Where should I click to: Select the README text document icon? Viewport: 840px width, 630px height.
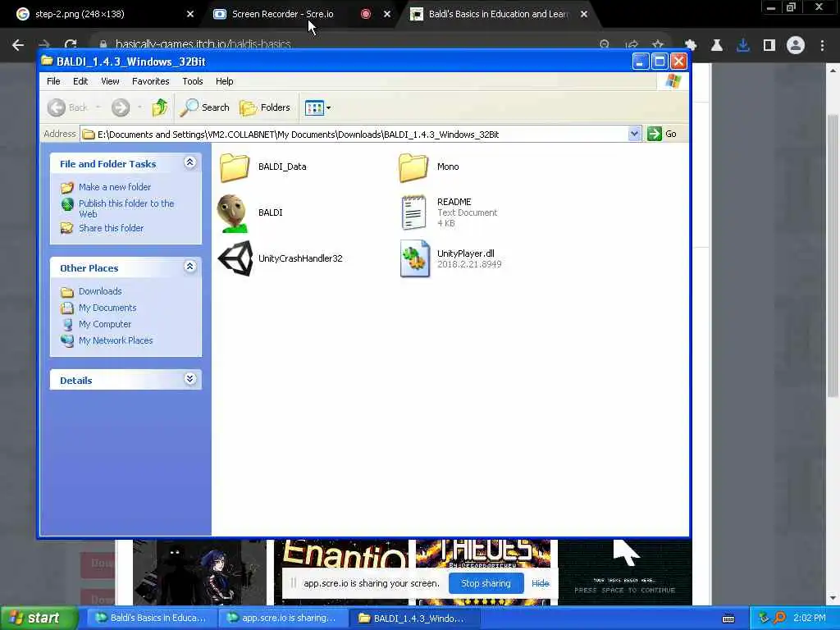(x=413, y=212)
